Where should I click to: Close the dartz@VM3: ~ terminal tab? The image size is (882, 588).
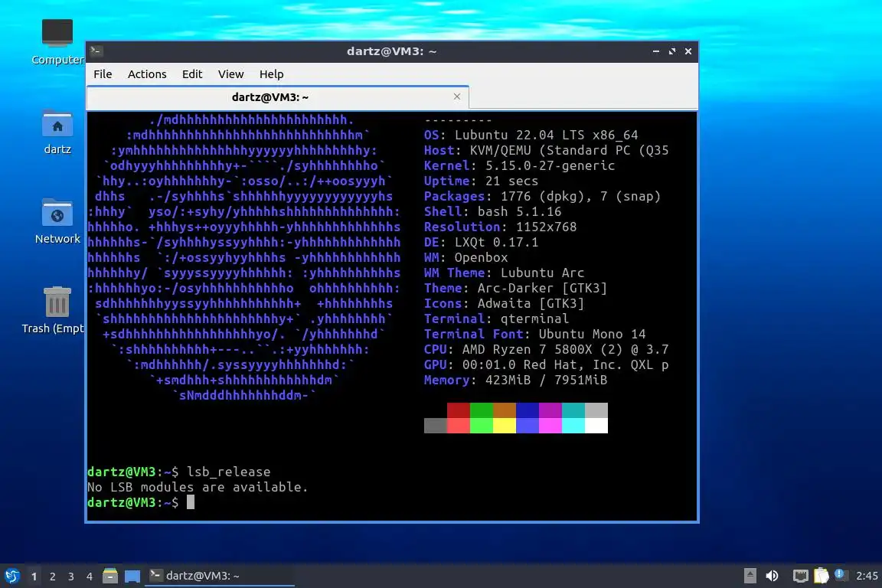click(x=457, y=96)
